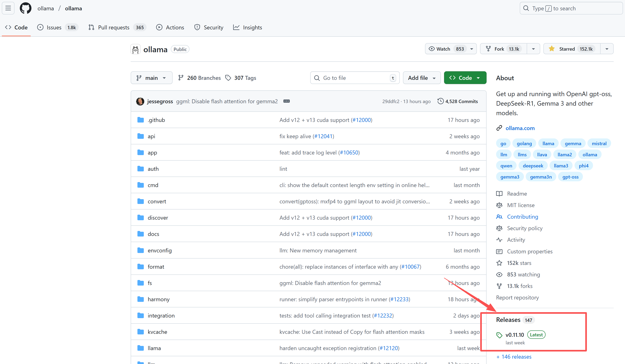Click the ollama repository avatar icon
Image resolution: width=625 pixels, height=364 pixels.
point(135,49)
